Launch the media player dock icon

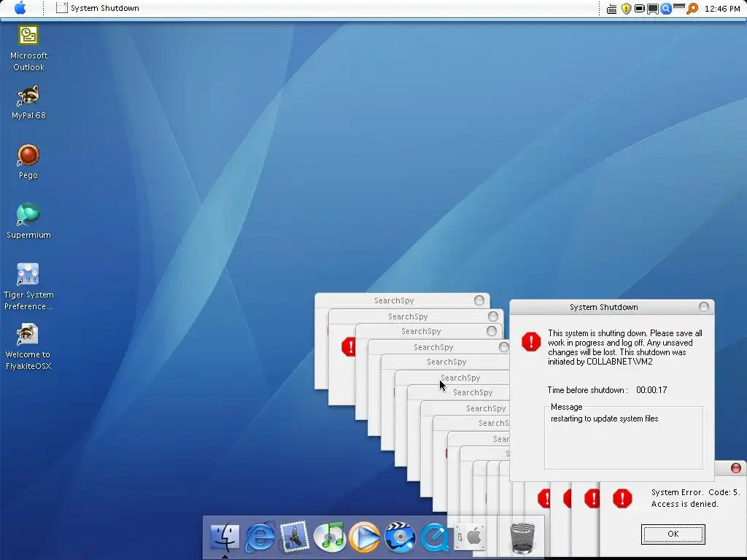coord(365,537)
